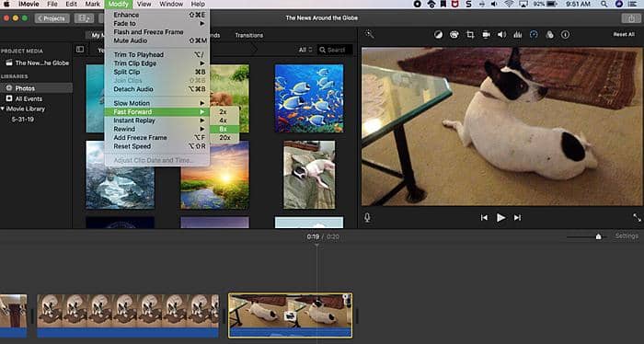
Task: Expand the Rewind submenu
Action: point(157,129)
